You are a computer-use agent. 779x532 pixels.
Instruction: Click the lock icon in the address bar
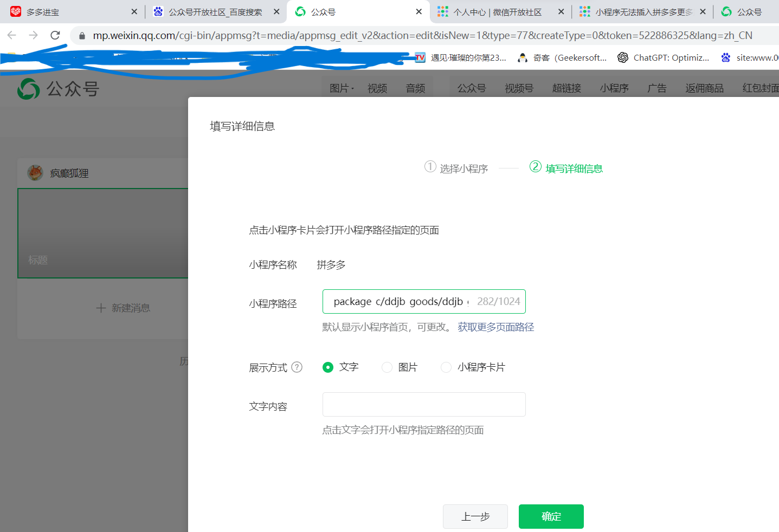pyautogui.click(x=82, y=36)
